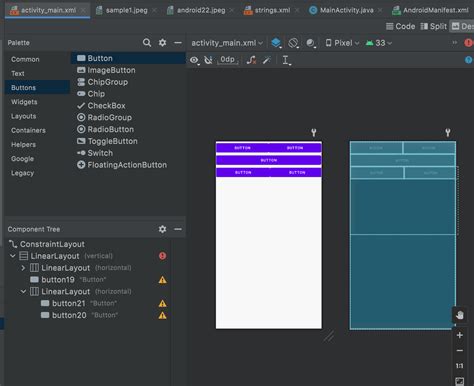Open Pixel device dropdown

(342, 43)
